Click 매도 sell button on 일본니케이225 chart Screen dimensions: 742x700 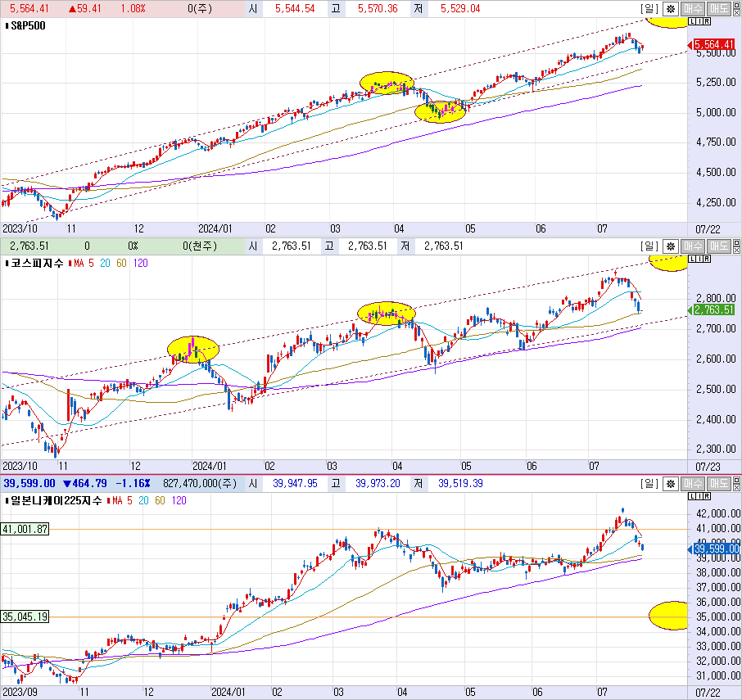pos(719,483)
